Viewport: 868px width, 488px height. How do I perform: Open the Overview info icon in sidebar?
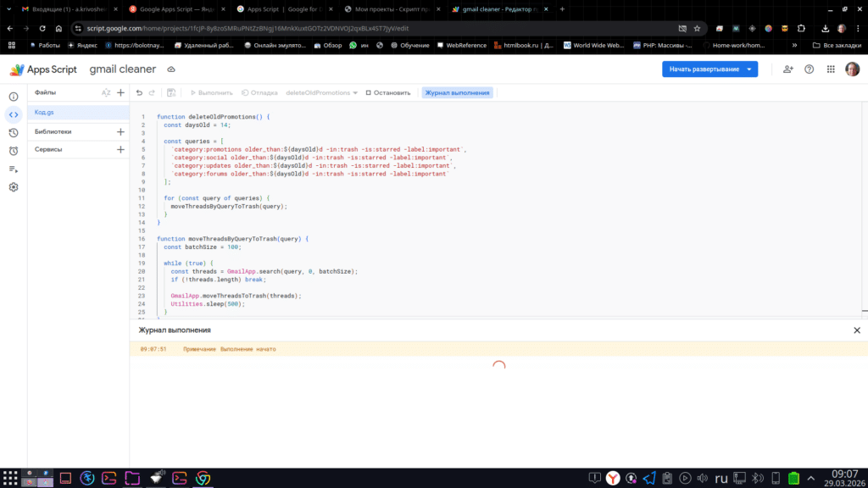click(14, 97)
